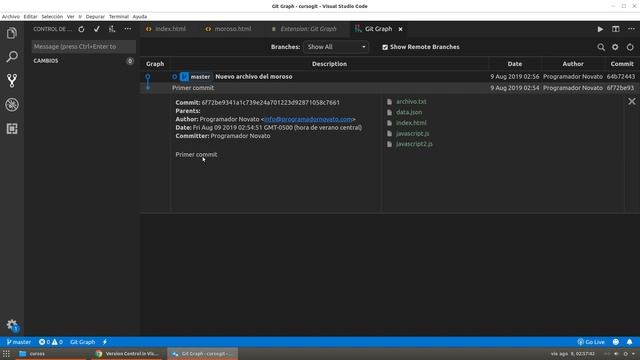The image size is (640, 360).
Task: Open Source Control view in activity bar
Action: [x=12, y=80]
